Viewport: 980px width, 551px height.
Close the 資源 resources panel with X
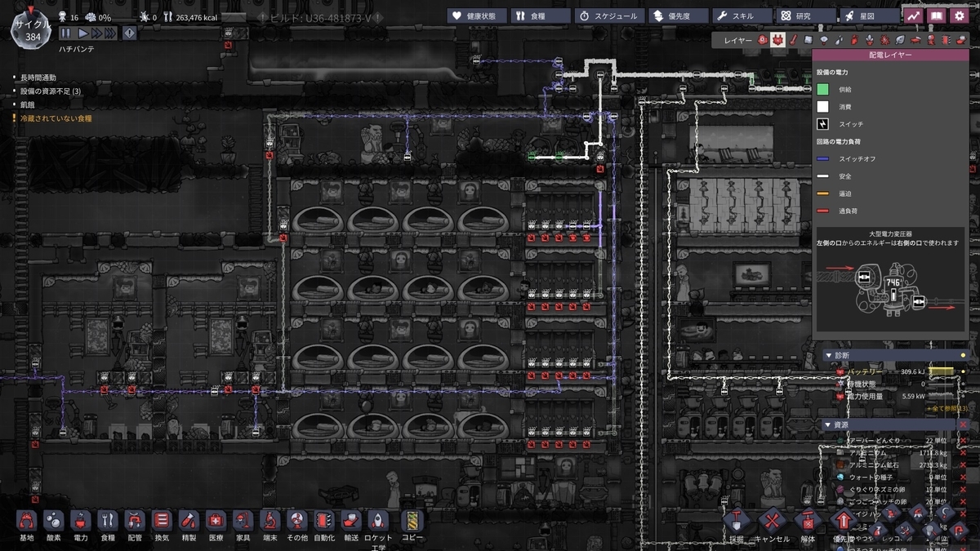(x=963, y=425)
